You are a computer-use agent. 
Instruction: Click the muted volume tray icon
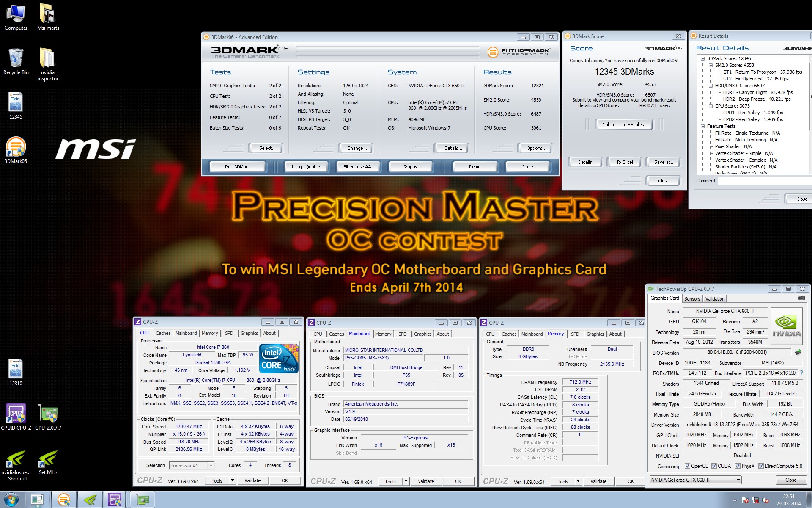pyautogui.click(x=765, y=500)
